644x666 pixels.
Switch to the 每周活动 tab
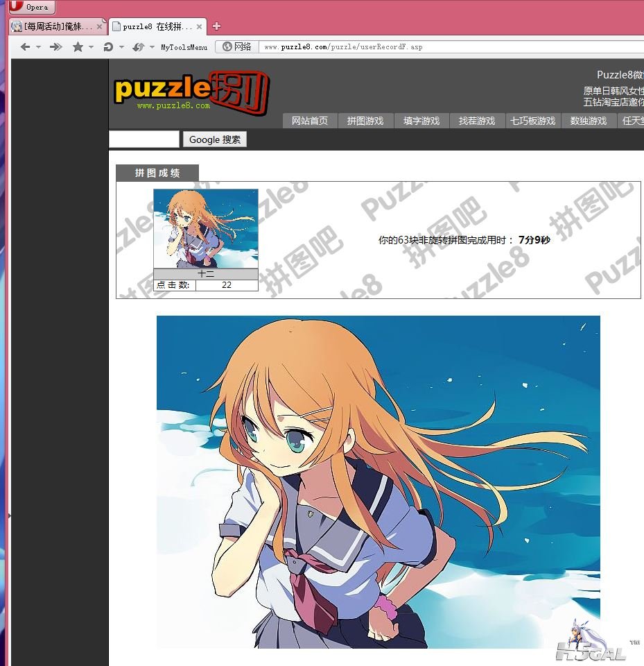58,26
